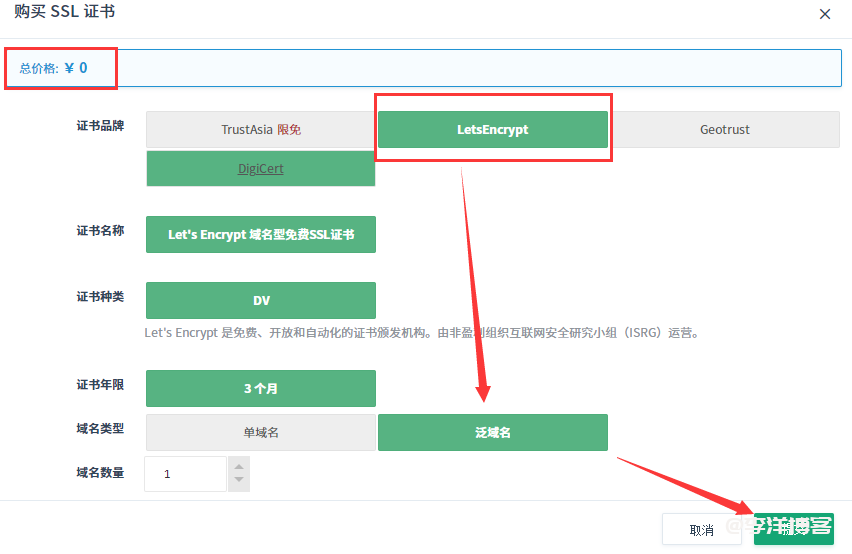852x554 pixels.
Task: Switch domain type to 单域名
Action: click(x=261, y=432)
